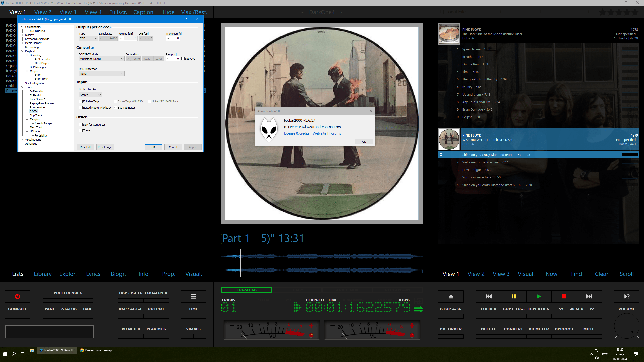Viewport: 644px width, 362px height.
Task: Switch to the Library tab
Action: (43, 274)
